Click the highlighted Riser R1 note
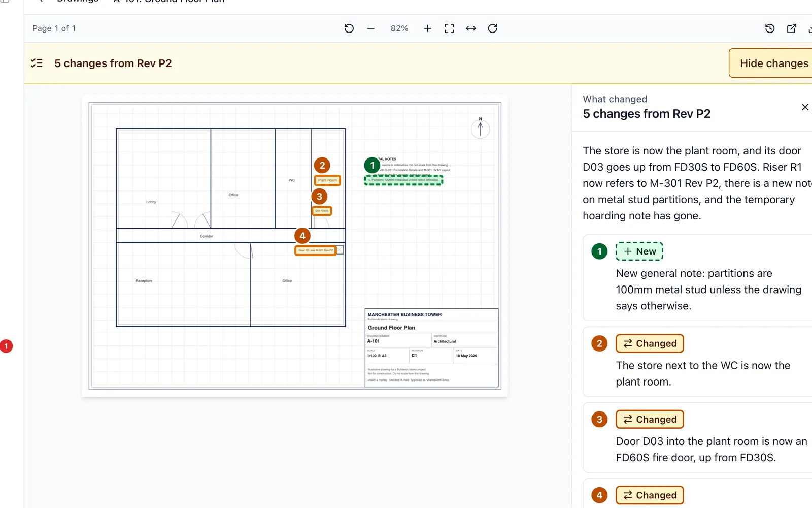The image size is (812, 508). 316,250
